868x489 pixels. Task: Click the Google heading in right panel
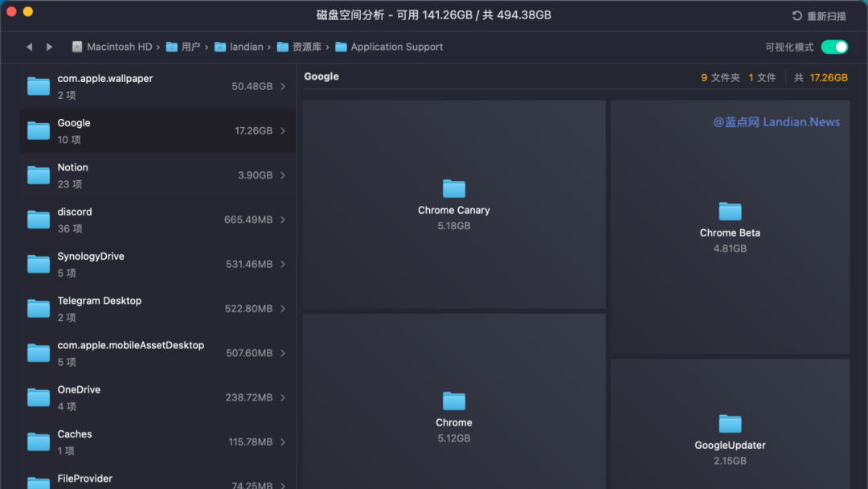[321, 76]
